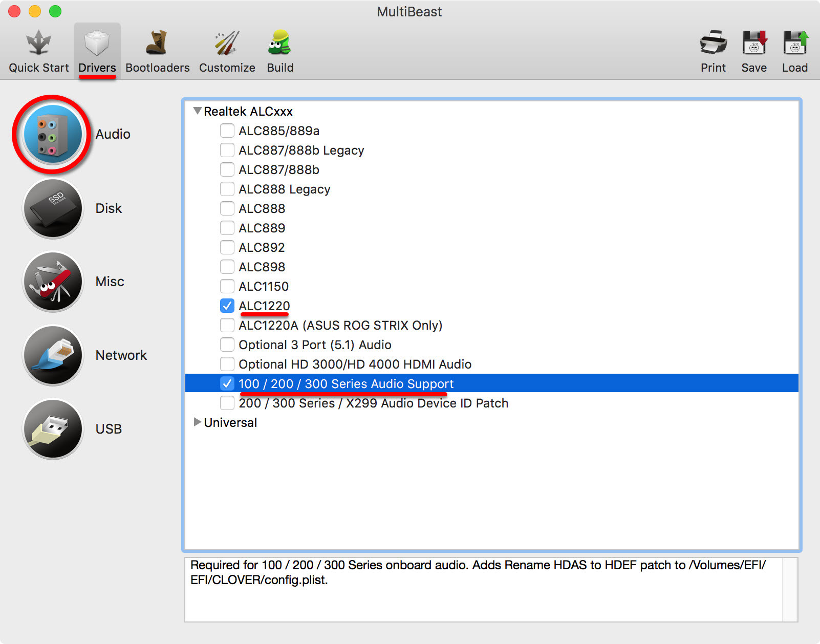Tick the ALC1150 checkbox
Image resolution: width=820 pixels, height=644 pixels.
coord(227,286)
